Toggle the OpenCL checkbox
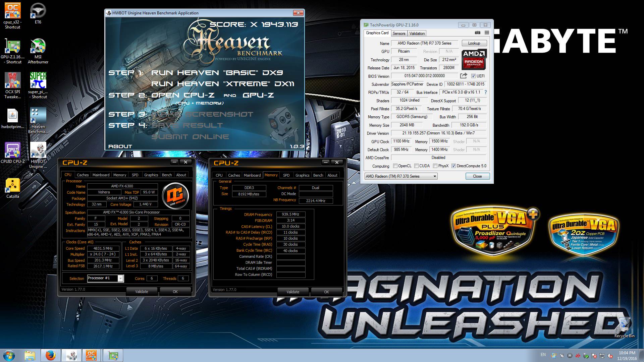 395,166
